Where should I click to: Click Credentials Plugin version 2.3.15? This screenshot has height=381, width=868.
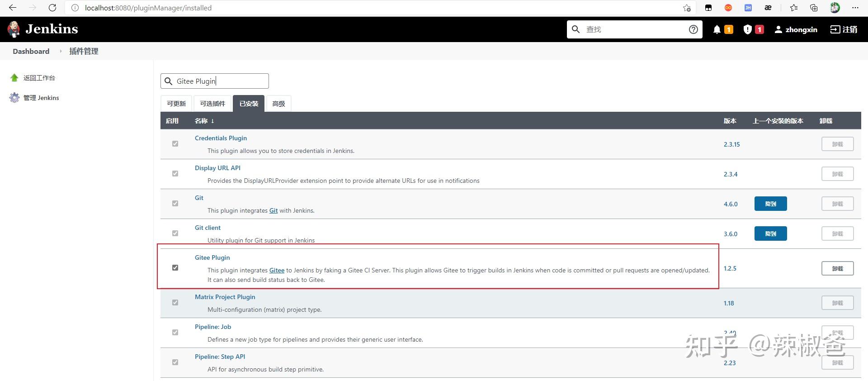[731, 144]
